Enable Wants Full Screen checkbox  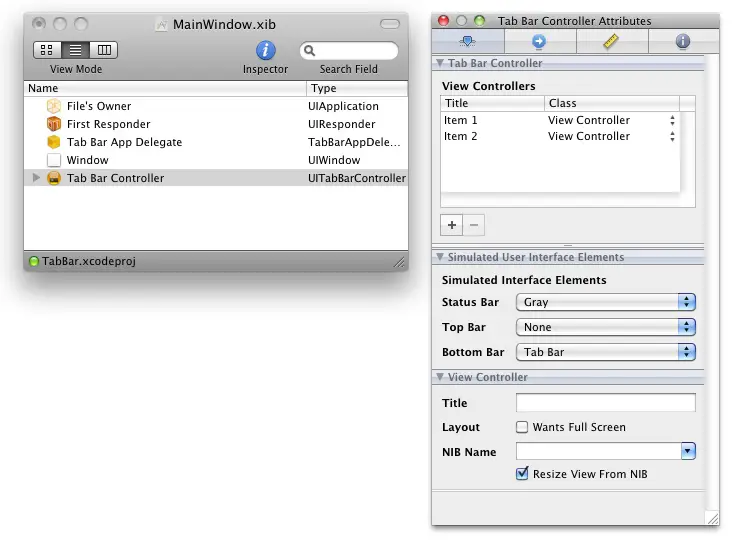tap(522, 427)
